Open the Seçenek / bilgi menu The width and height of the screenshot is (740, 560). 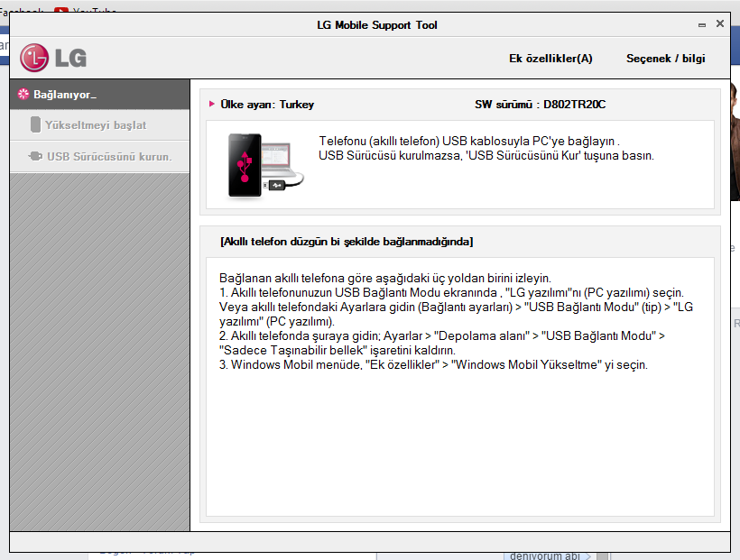(x=665, y=59)
